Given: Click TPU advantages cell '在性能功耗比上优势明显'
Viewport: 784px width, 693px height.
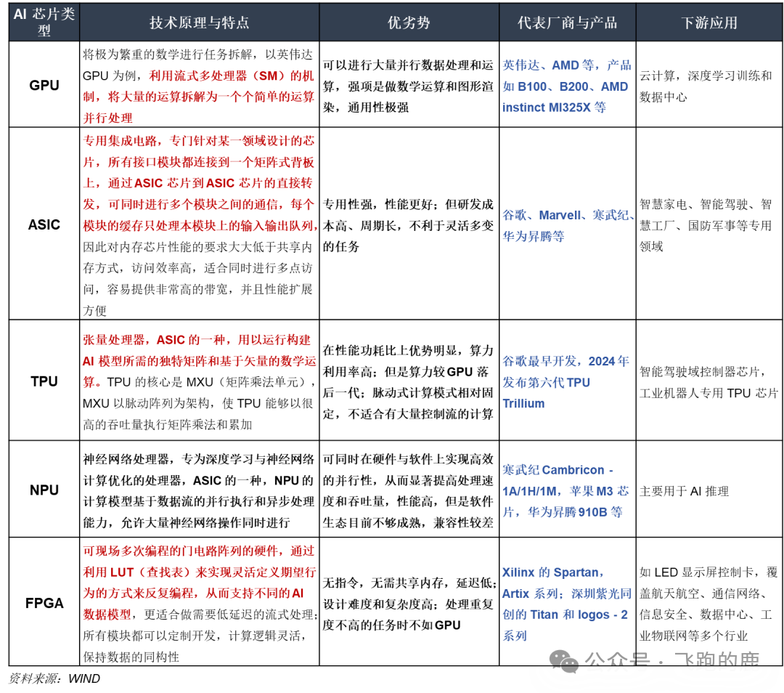Looking at the screenshot, I should 390,350.
